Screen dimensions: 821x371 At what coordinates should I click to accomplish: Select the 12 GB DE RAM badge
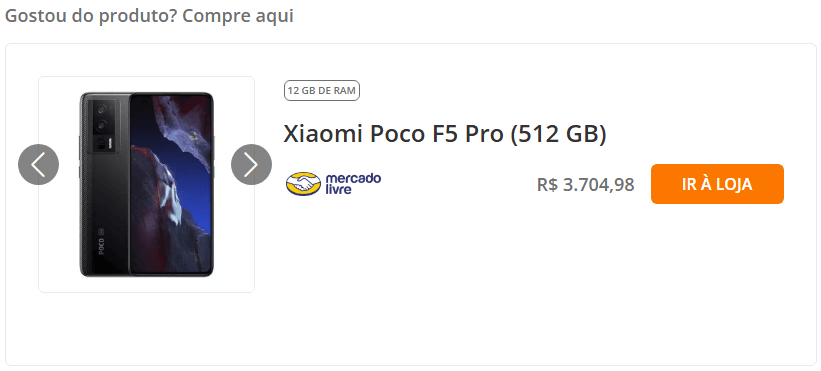pos(321,91)
